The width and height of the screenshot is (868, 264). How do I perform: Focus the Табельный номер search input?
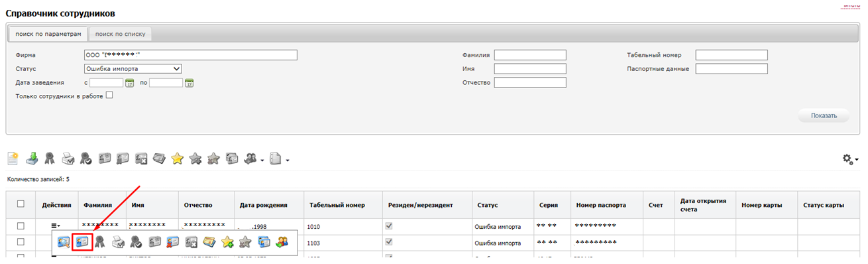click(732, 55)
